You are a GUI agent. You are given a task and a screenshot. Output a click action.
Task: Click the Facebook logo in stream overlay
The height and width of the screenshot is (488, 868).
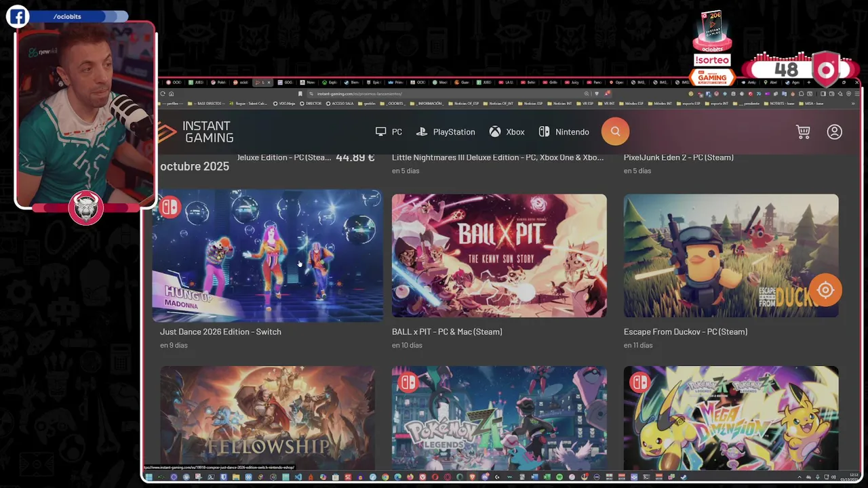point(18,16)
